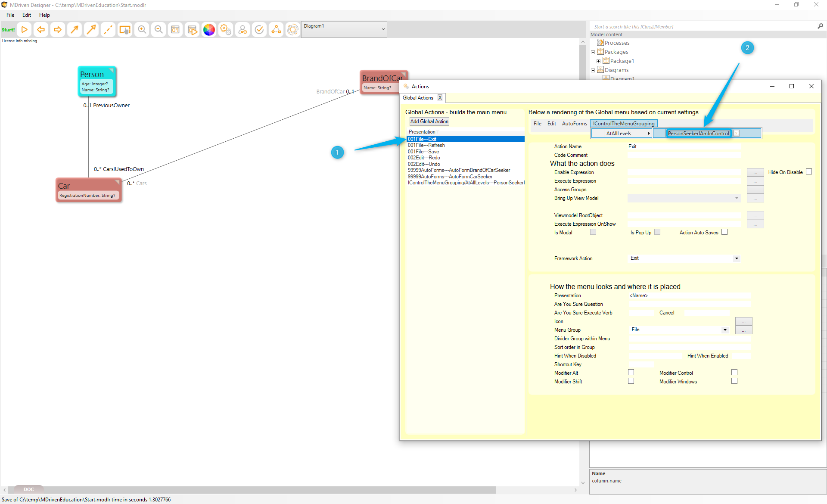The image size is (827, 504).
Task: Click the zoom in magnifier icon
Action: 142,30
